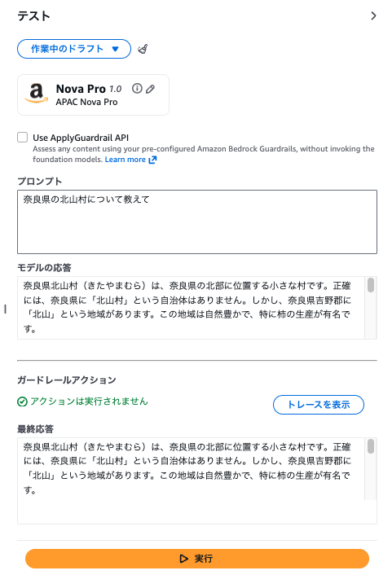
Task: Open Nova Pro model info icon
Action: (137, 88)
